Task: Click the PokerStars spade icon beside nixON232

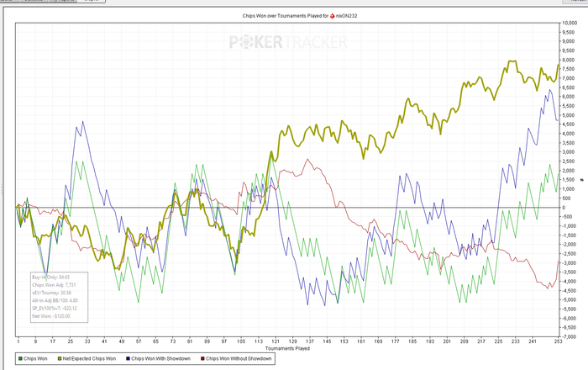Action: [333, 16]
